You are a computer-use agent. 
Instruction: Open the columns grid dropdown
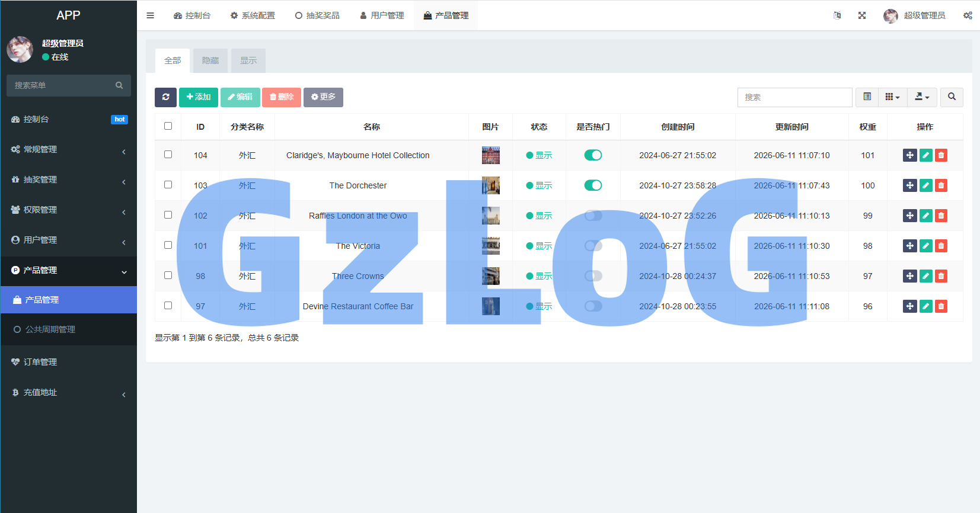pyautogui.click(x=892, y=97)
